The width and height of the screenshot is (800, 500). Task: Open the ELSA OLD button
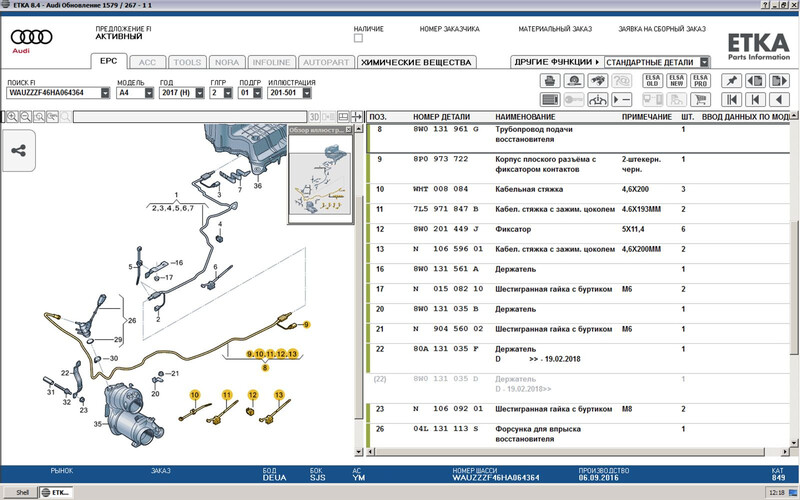pyautogui.click(x=653, y=81)
